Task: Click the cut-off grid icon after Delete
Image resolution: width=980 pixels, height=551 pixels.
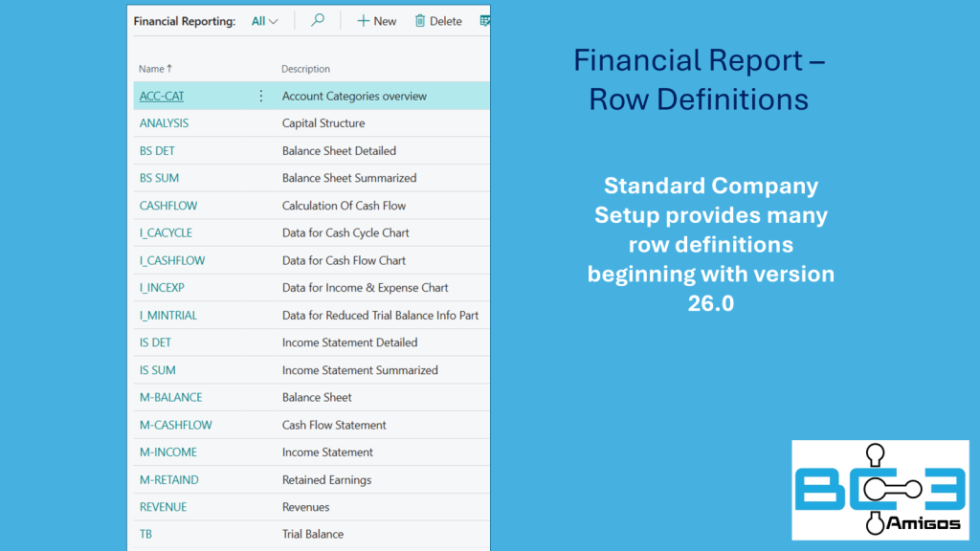Action: [x=484, y=21]
